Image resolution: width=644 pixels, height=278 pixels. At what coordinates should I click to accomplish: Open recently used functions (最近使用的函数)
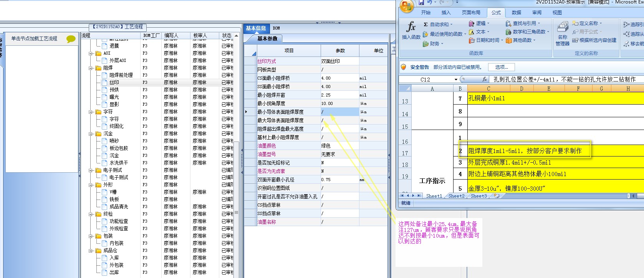[445, 34]
